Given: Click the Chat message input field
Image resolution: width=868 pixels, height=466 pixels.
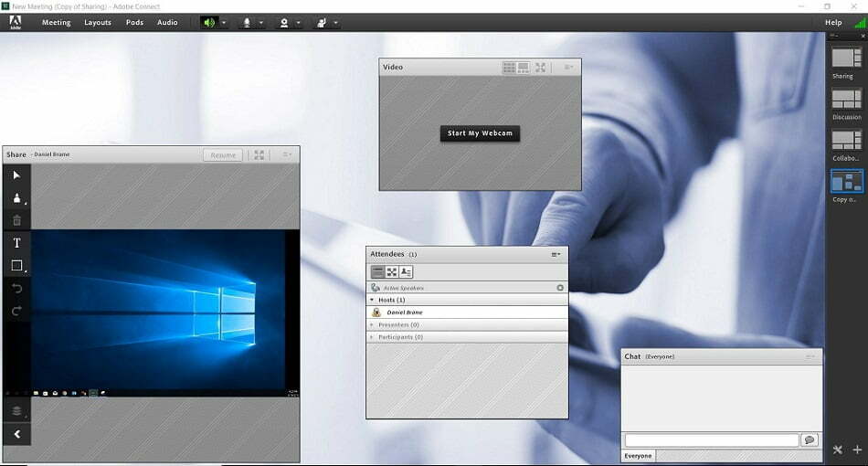Looking at the screenshot, I should click(x=712, y=440).
